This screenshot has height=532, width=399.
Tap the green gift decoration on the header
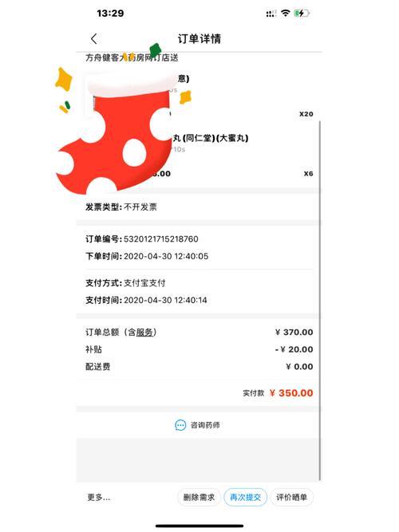coord(155,50)
